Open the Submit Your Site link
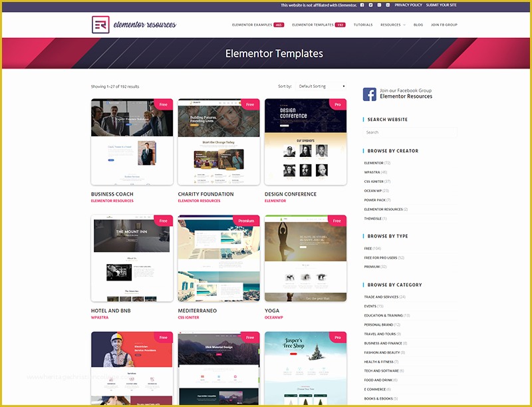Image resolution: width=532 pixels, height=407 pixels. [x=441, y=5]
